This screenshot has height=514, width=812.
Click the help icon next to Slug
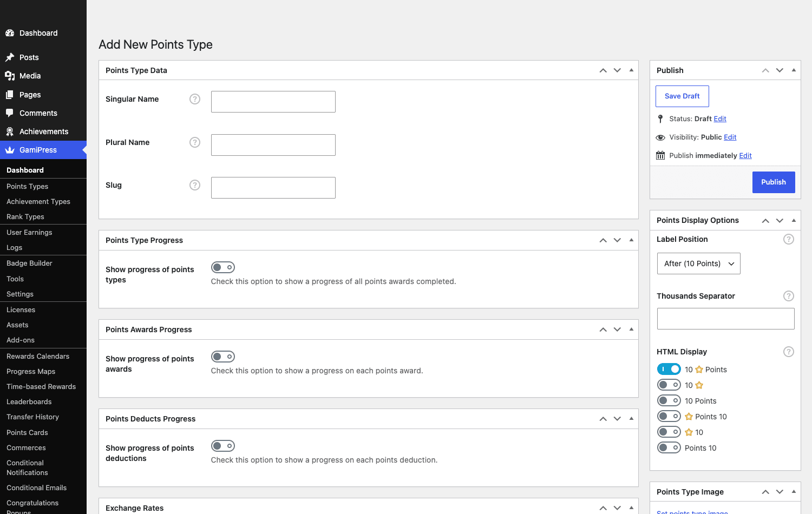pyautogui.click(x=195, y=185)
